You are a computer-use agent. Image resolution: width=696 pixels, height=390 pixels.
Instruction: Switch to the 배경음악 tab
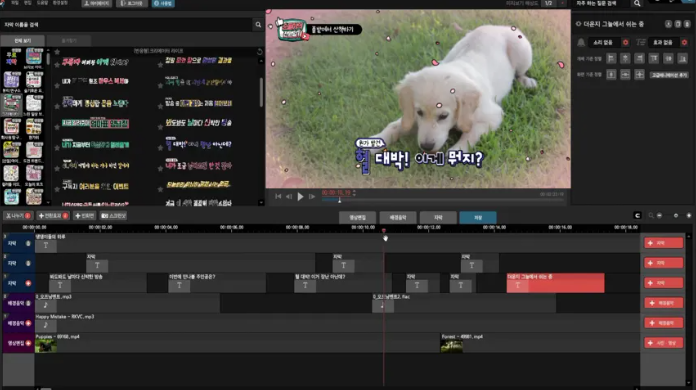(398, 217)
